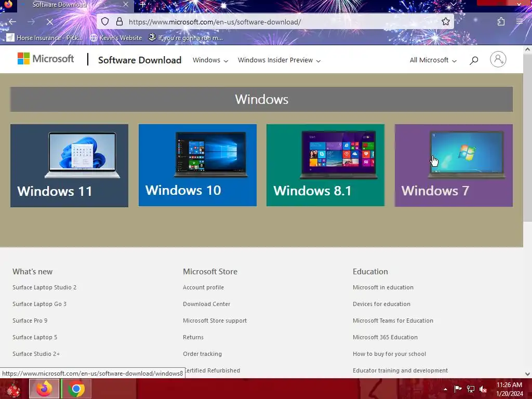Open the Microsoft 365 Education link

(385, 337)
